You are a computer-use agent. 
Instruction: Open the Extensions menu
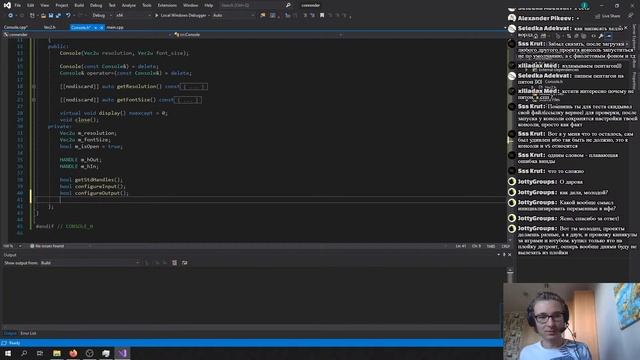click(x=167, y=5)
